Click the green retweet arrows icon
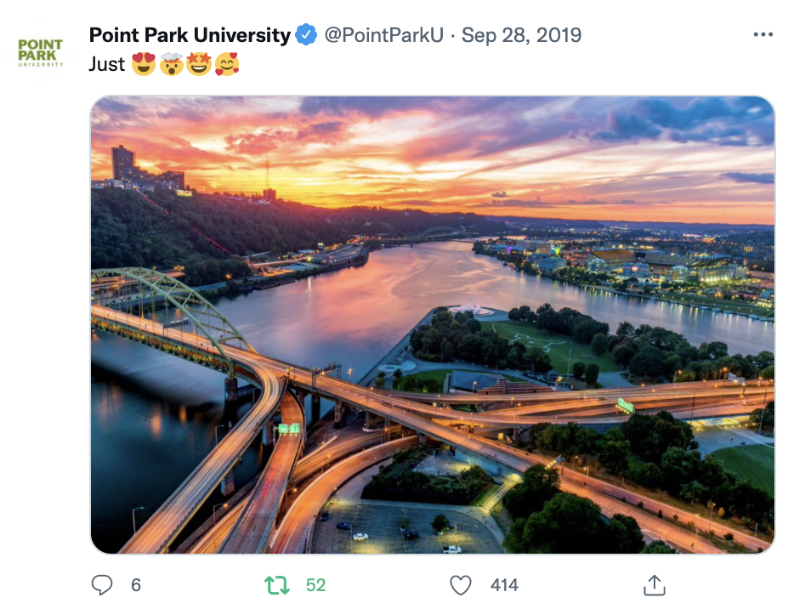 277,585
